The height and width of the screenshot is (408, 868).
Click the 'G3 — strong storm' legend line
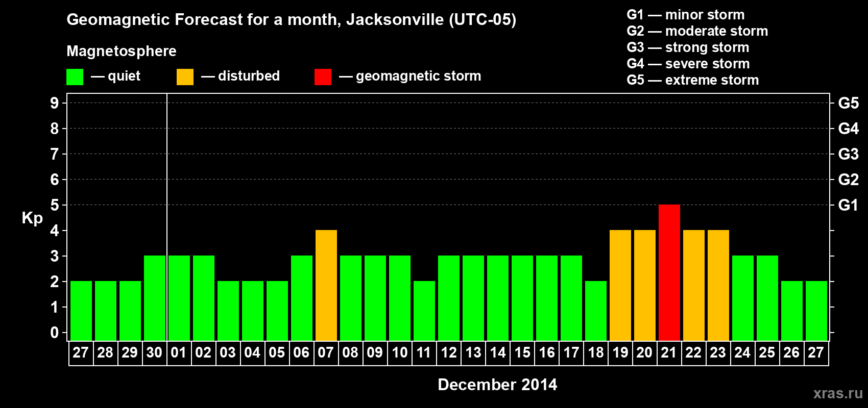click(x=688, y=47)
